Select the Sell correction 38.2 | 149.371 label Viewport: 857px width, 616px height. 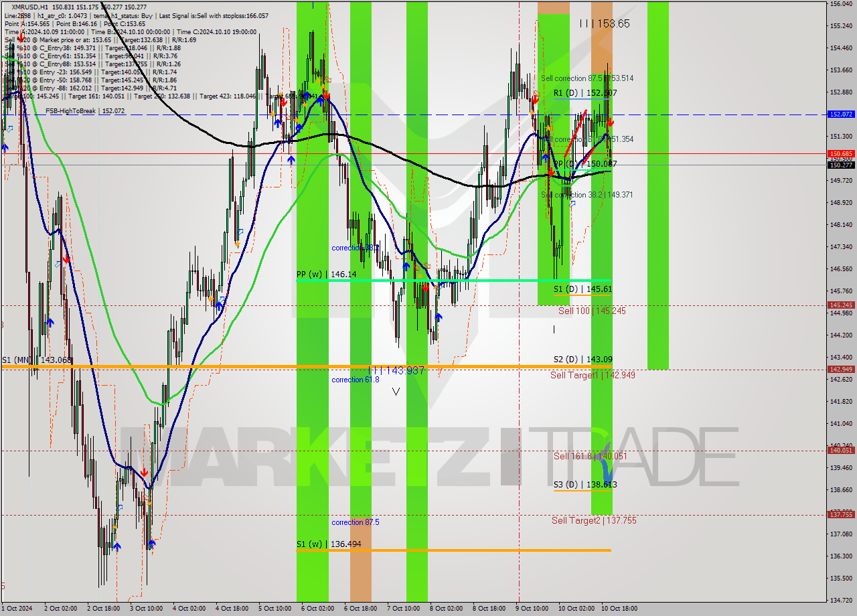pos(587,195)
